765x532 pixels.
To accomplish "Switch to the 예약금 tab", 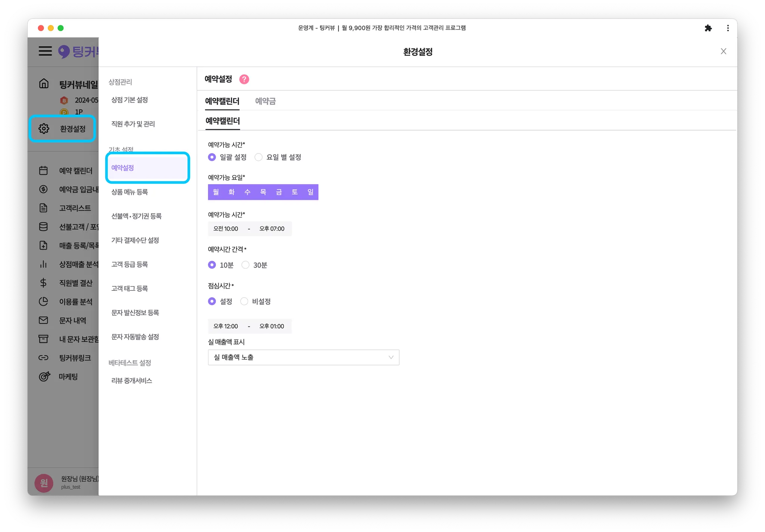I will 265,101.
